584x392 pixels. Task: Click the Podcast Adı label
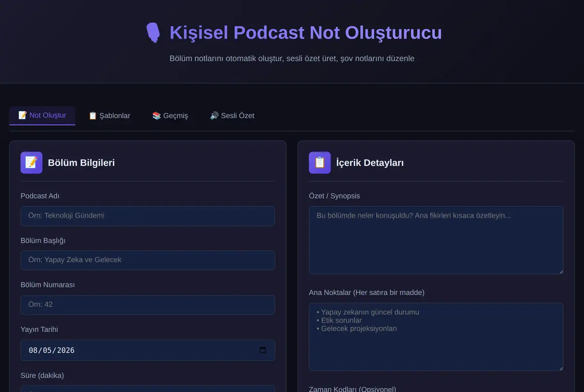[40, 196]
